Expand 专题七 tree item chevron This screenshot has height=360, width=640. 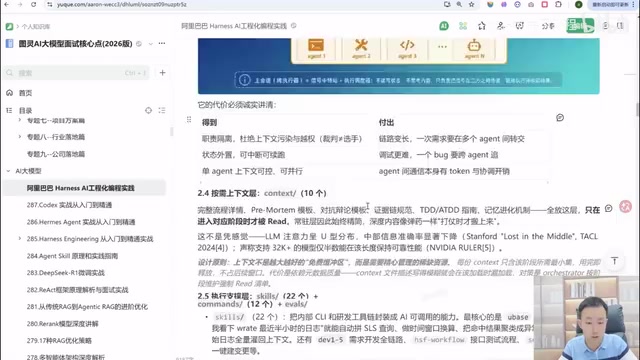coord(20,120)
